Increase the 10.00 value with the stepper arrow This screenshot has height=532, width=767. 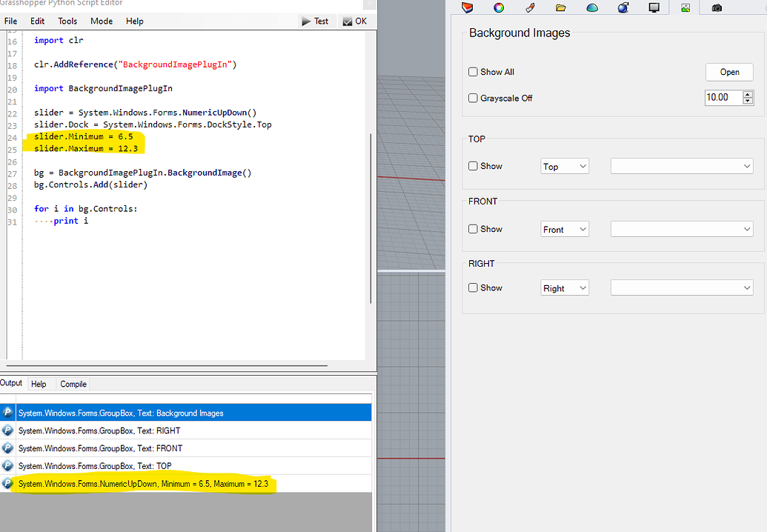(x=749, y=93)
